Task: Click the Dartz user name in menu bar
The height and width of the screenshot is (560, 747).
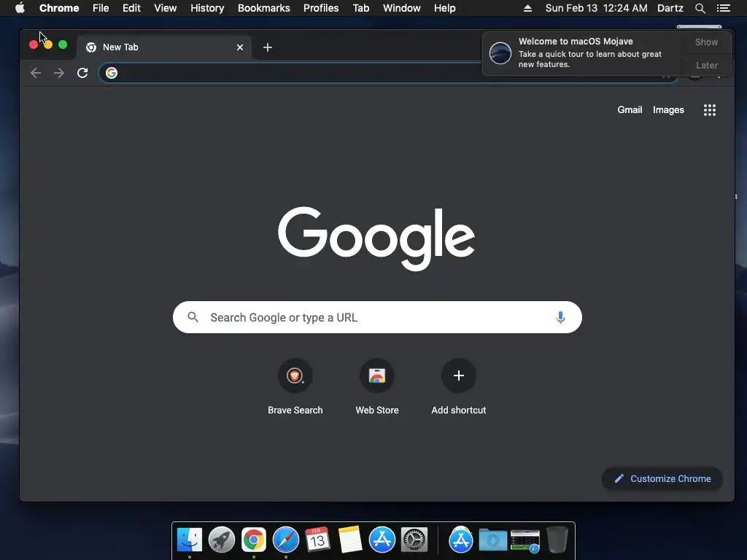Action: click(x=670, y=8)
